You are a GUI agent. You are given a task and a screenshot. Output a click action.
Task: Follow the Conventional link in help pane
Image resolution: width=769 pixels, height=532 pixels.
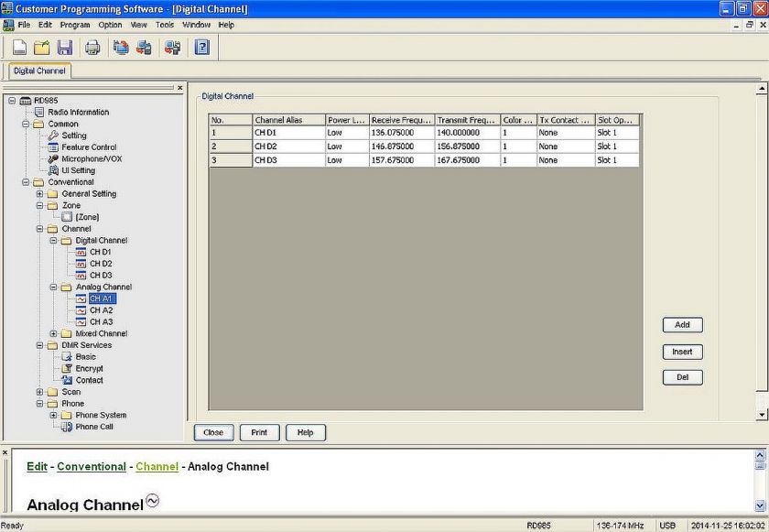92,466
